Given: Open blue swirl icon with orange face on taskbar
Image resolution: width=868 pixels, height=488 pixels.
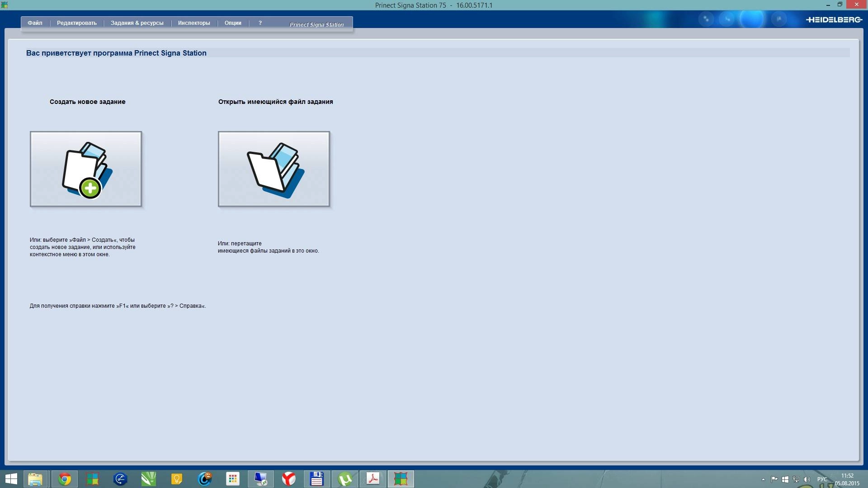Looking at the screenshot, I should [x=205, y=479].
